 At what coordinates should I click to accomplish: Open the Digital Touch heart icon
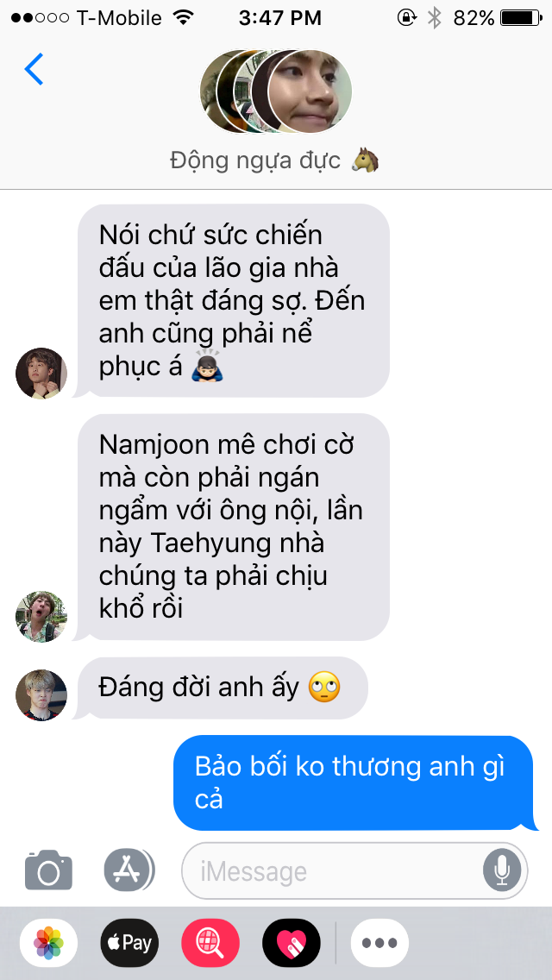[x=292, y=943]
